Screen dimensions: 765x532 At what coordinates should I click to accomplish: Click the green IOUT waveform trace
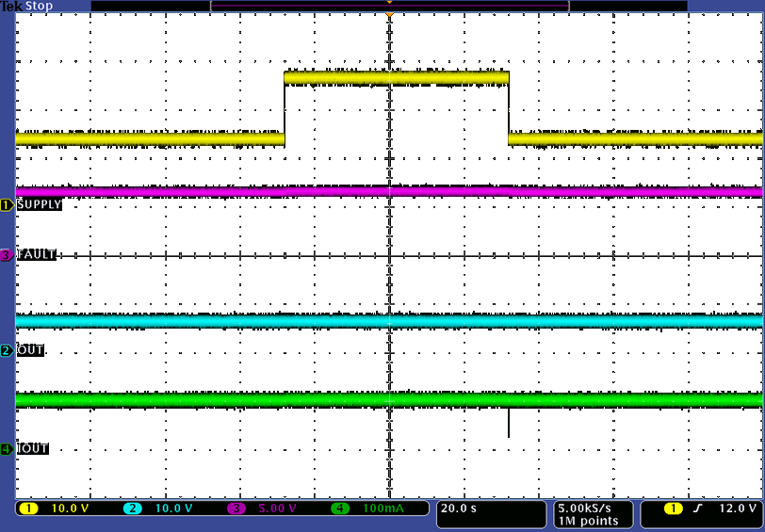coord(389,400)
